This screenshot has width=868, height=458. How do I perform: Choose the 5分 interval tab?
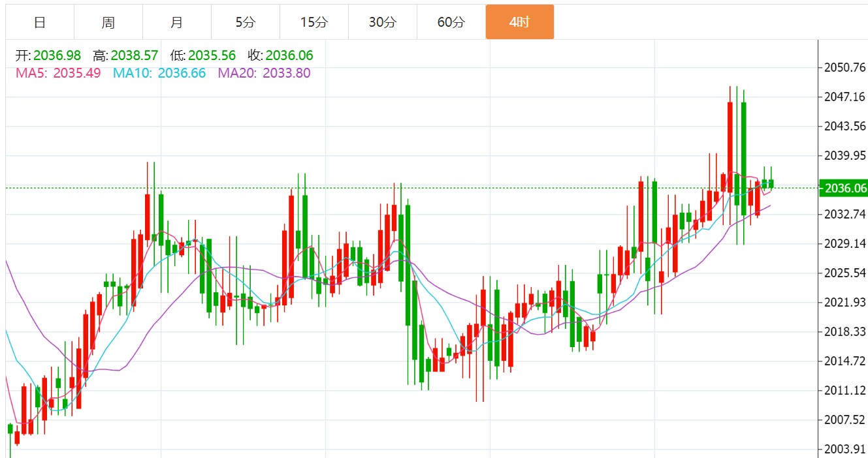pos(246,22)
